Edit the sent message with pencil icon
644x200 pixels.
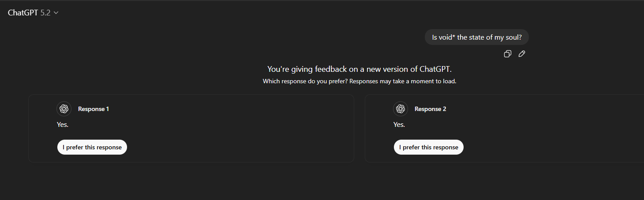tap(522, 54)
